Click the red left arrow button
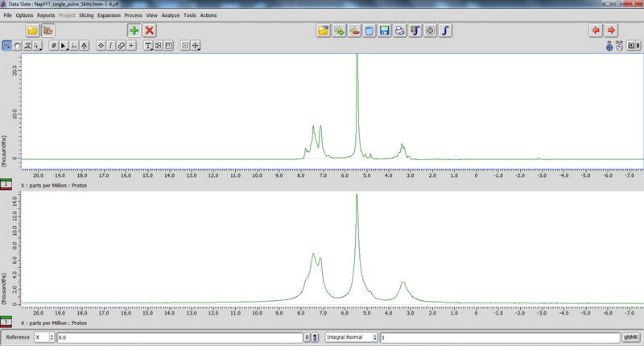This screenshot has width=644, height=346. (596, 30)
